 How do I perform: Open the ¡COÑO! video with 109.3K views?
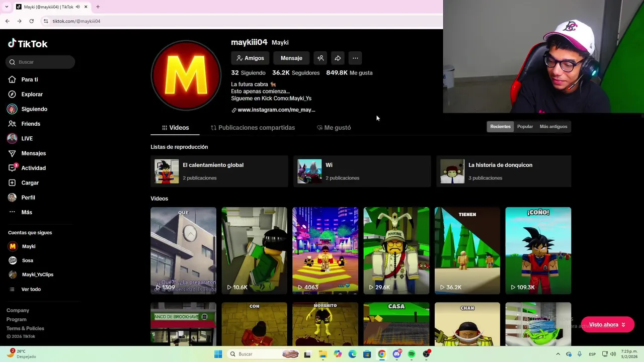pyautogui.click(x=538, y=250)
